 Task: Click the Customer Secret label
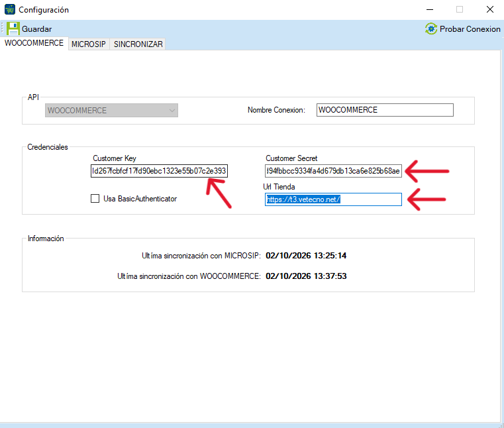[x=291, y=158]
